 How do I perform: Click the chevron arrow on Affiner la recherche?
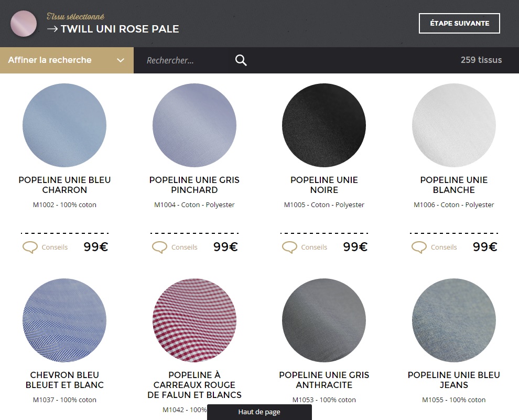(121, 60)
